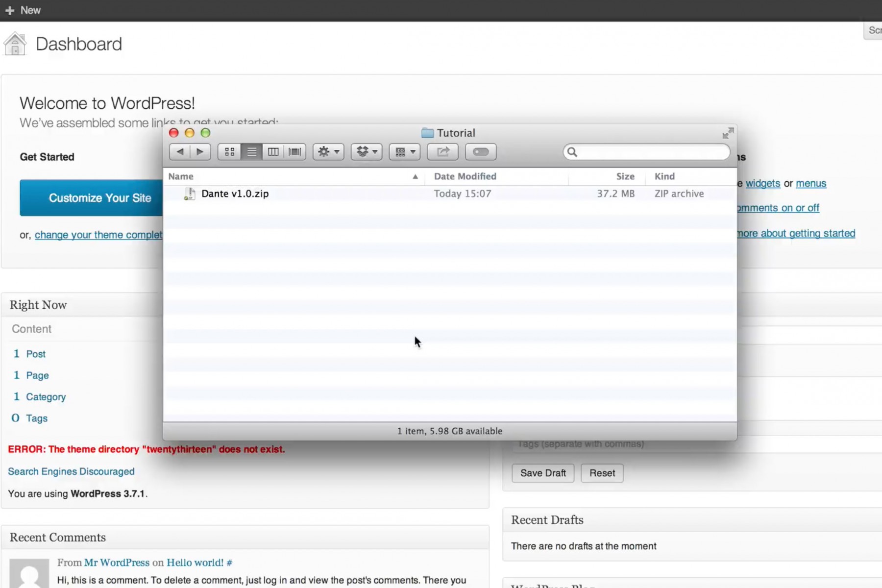Switch Finder to column view
This screenshot has width=882, height=588.
point(273,152)
